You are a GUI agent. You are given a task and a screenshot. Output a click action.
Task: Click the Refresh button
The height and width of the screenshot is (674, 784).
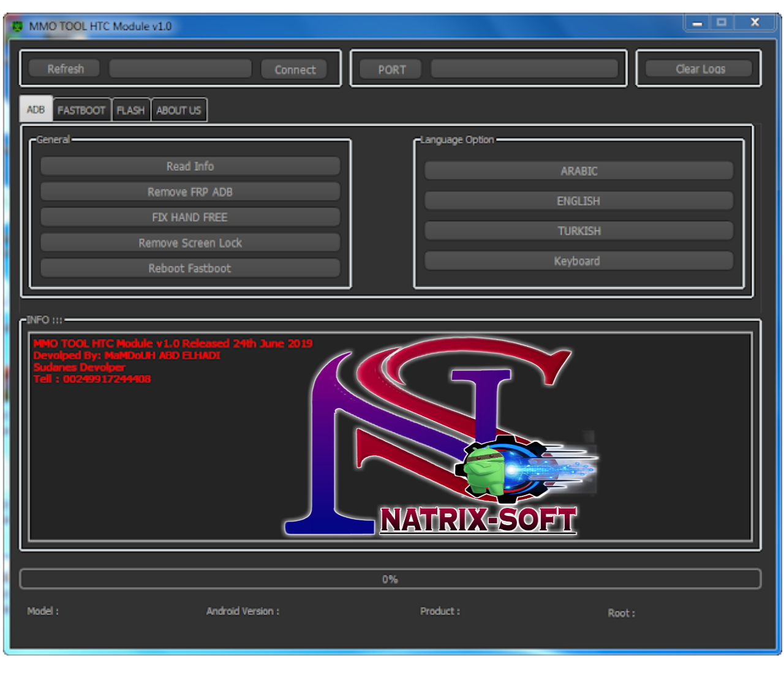pyautogui.click(x=65, y=69)
